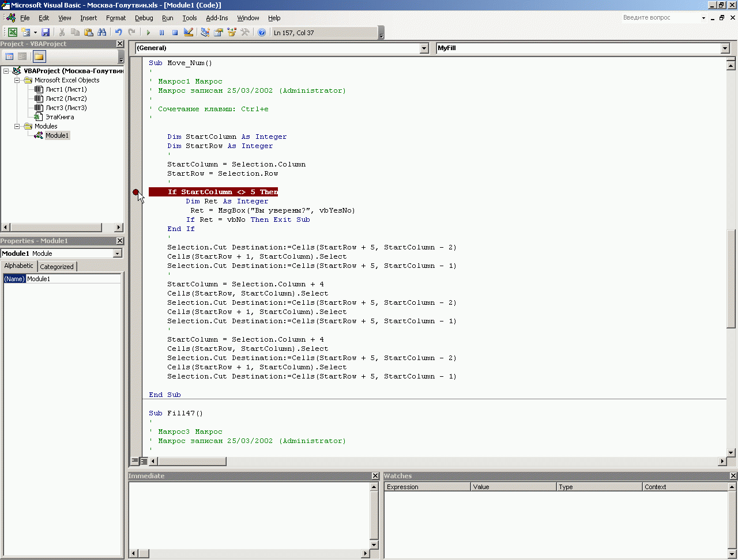This screenshot has height=560, width=738.
Task: Open Find with the binoculars icon
Action: tap(102, 33)
